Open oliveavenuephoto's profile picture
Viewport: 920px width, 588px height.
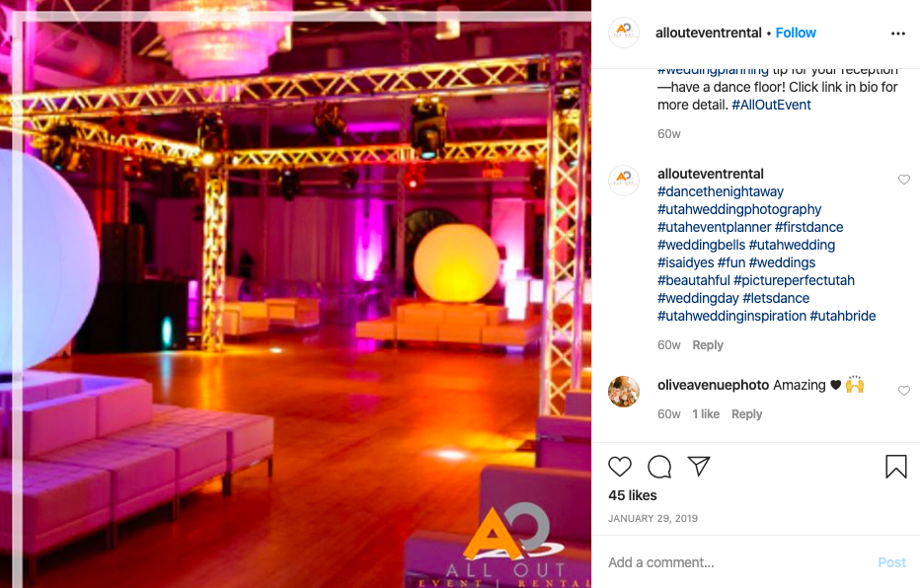tap(624, 391)
